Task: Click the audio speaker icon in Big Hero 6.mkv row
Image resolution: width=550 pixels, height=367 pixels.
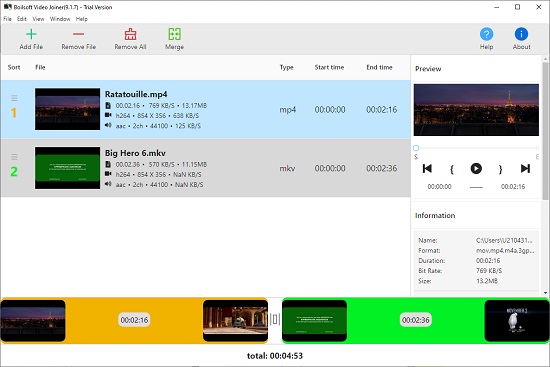Action: 108,184
